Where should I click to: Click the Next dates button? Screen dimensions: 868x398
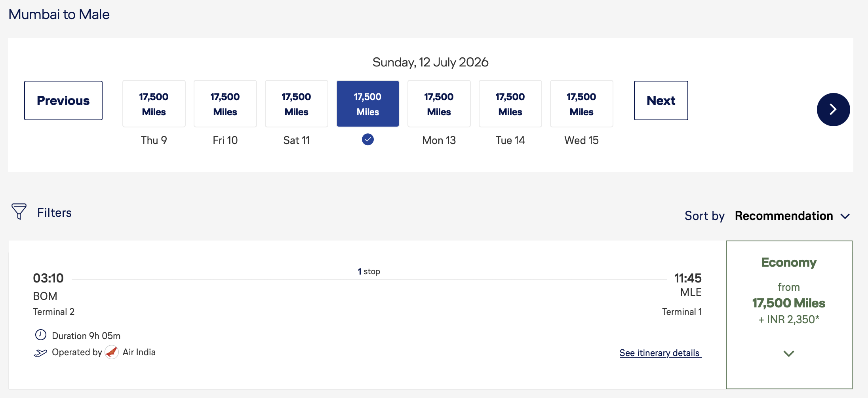pos(661,100)
